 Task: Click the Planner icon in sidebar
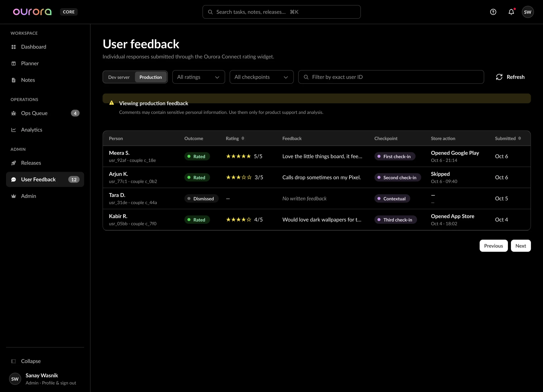[x=14, y=63]
